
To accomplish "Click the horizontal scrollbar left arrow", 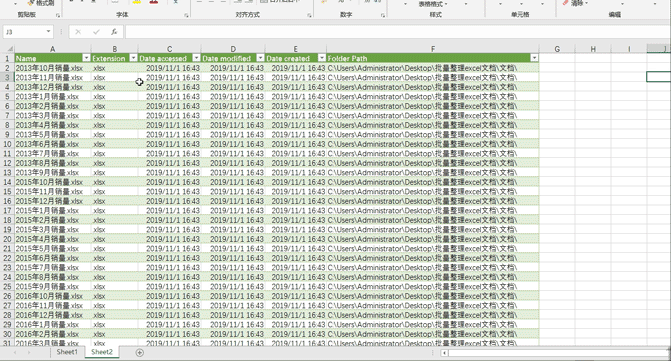I will click(x=445, y=353).
